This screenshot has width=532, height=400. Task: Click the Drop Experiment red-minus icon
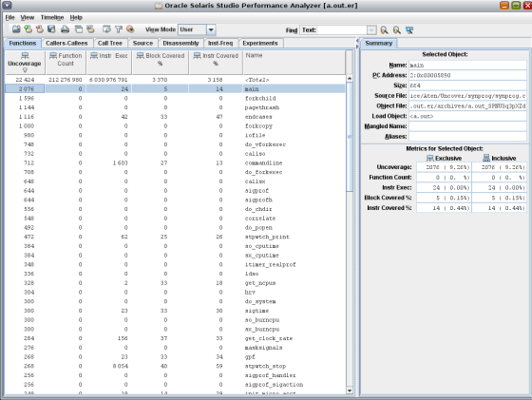[x=40, y=29]
